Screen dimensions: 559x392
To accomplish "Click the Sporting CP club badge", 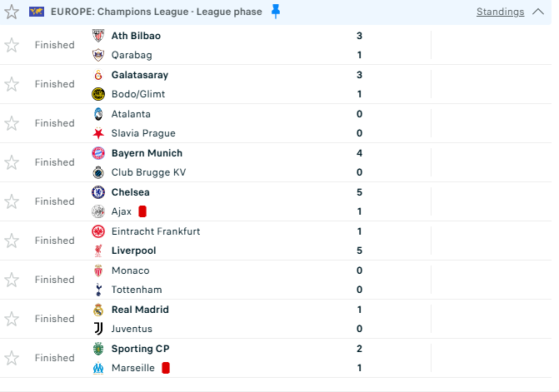I will coord(98,349).
